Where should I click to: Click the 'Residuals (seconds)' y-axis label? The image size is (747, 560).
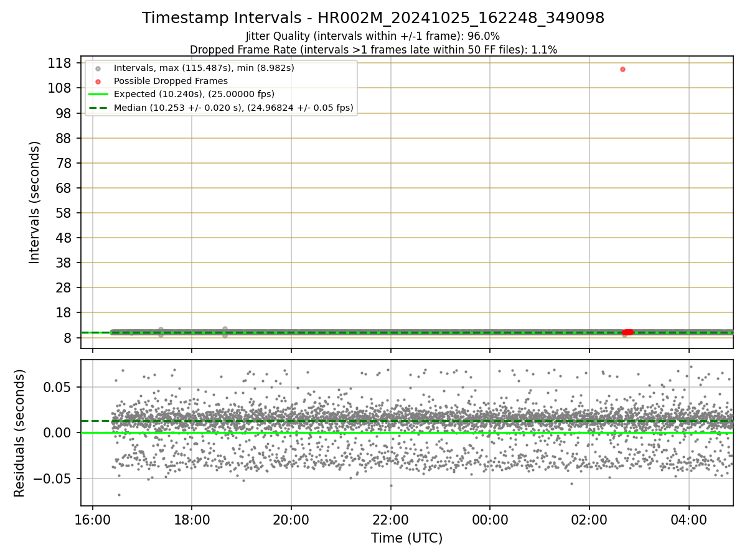20,433
